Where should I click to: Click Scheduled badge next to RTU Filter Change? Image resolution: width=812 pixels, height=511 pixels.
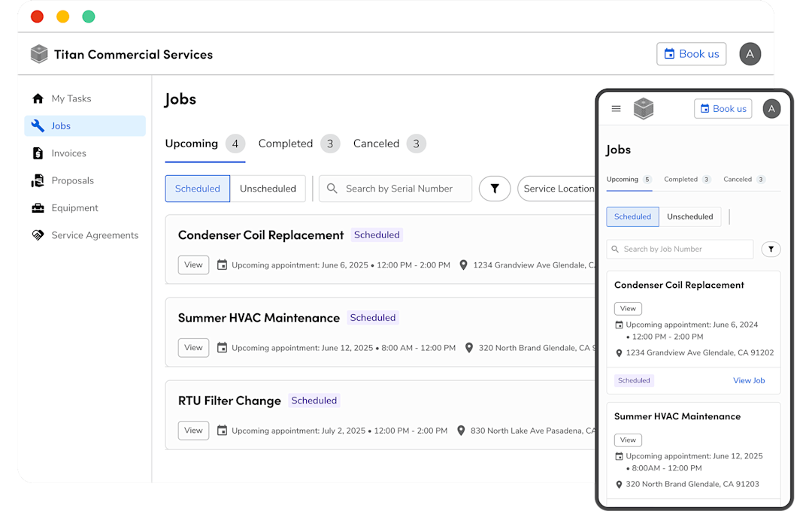(x=314, y=401)
